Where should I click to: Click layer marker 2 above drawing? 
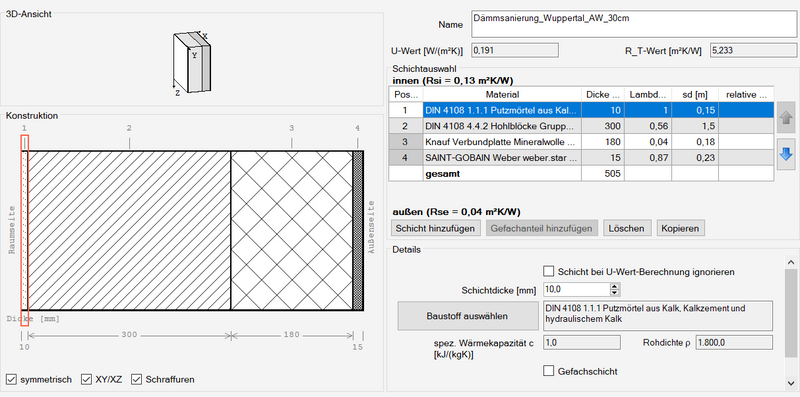129,128
